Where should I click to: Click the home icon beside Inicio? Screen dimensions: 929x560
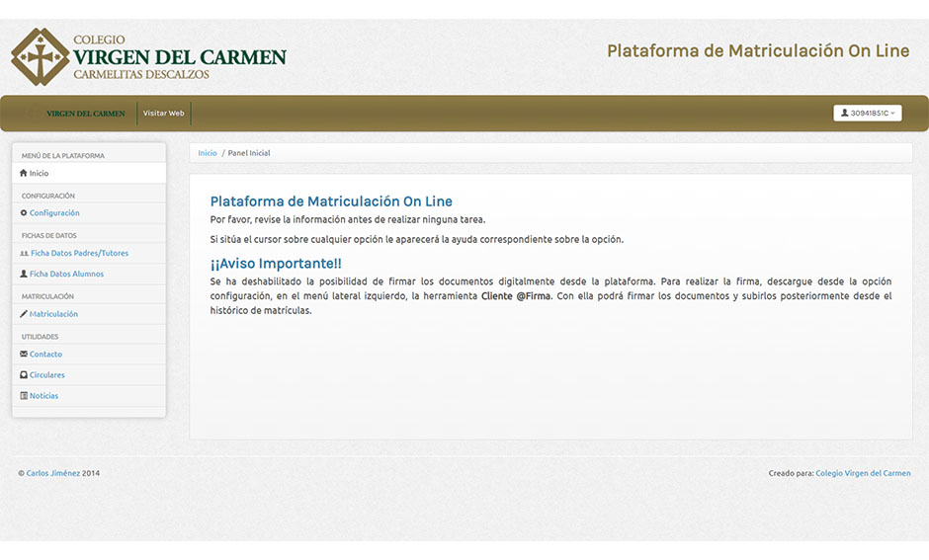(x=24, y=173)
